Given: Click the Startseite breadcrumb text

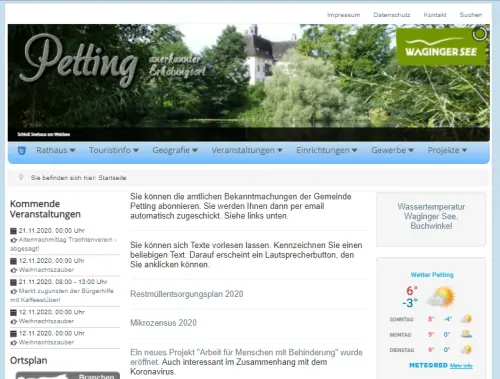Looking at the screenshot, I should [x=112, y=178].
